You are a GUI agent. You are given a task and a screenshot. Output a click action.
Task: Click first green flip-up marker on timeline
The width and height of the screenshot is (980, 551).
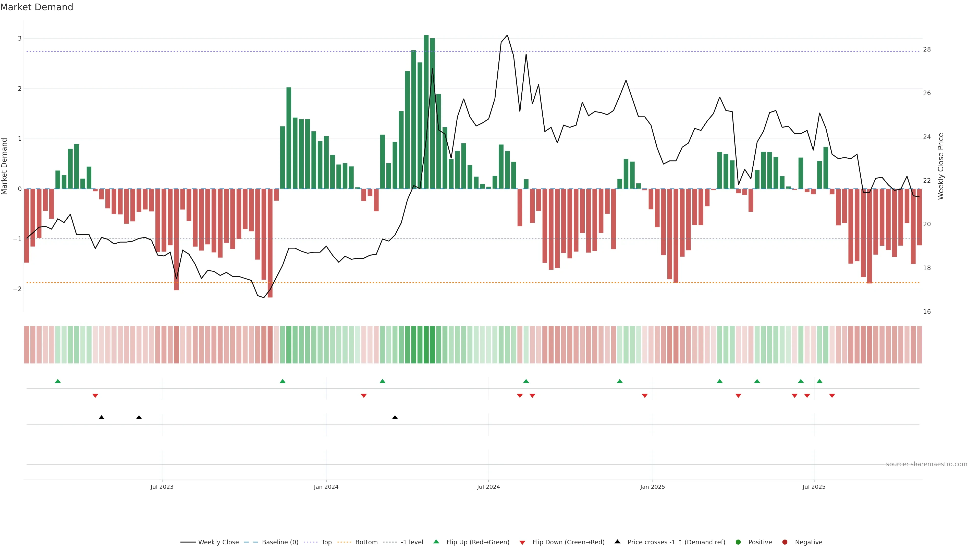[58, 381]
